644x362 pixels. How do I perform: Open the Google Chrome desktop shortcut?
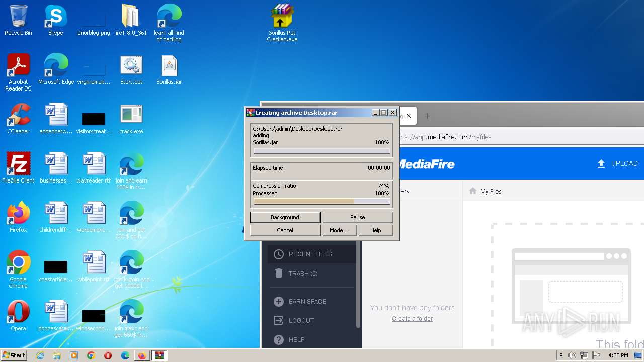coord(18,269)
